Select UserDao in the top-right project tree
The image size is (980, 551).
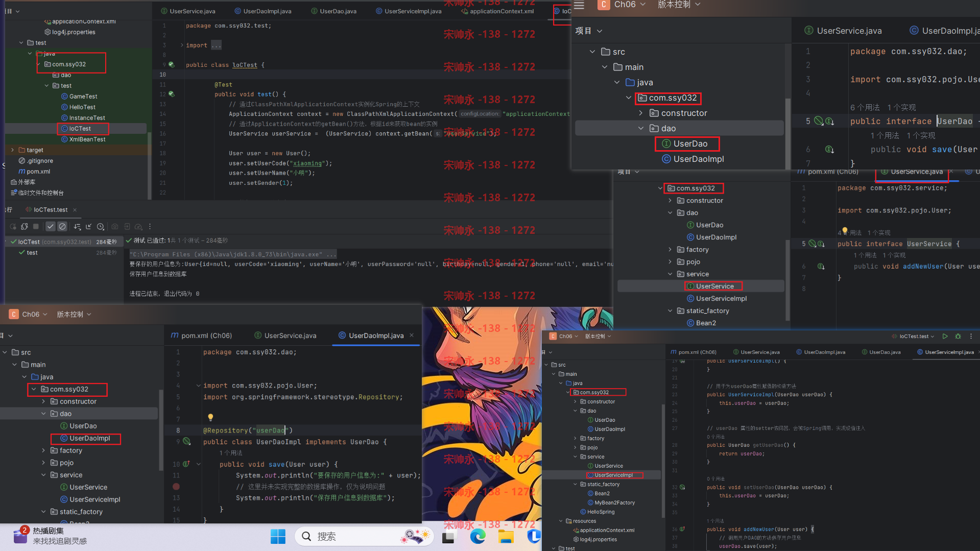[x=690, y=143]
